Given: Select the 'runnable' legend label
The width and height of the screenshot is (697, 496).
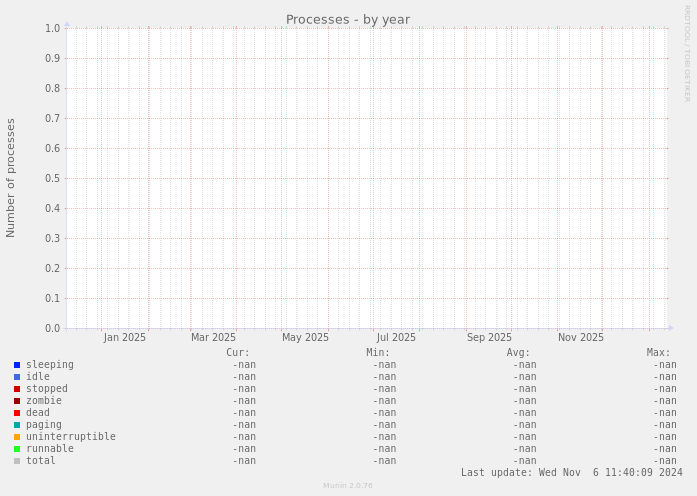Looking at the screenshot, I should 50,449.
